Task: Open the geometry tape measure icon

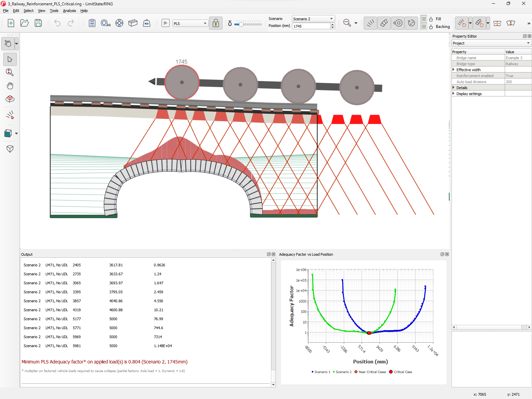Action: coord(106,23)
